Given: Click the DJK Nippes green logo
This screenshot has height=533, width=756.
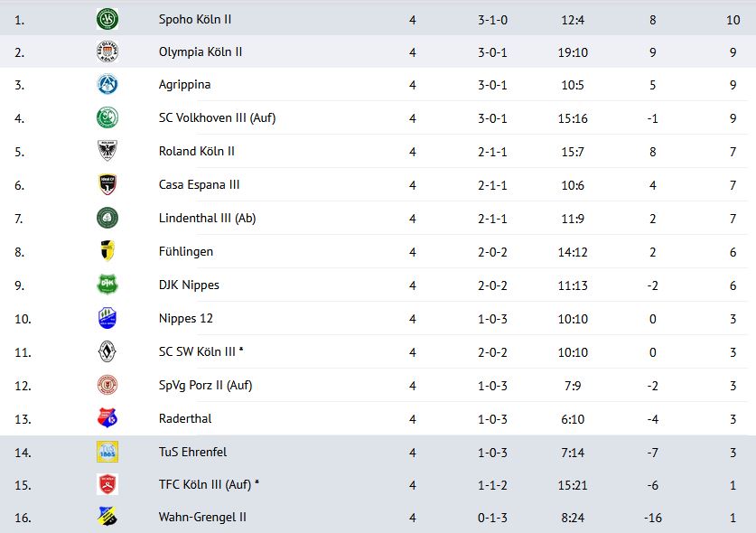Looking at the screenshot, I should pos(107,285).
